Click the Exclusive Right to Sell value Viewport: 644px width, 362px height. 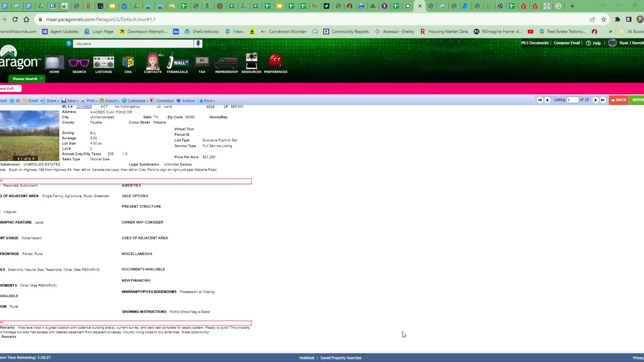pyautogui.click(x=220, y=140)
